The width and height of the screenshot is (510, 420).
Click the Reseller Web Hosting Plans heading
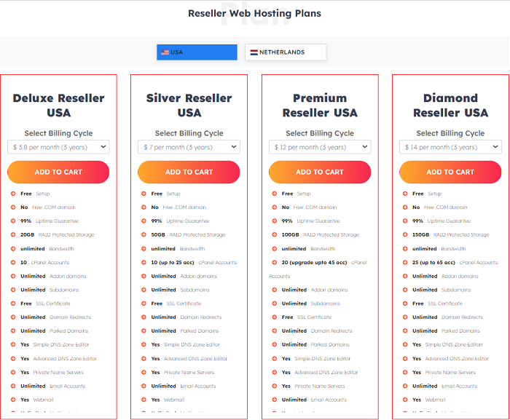pos(255,13)
